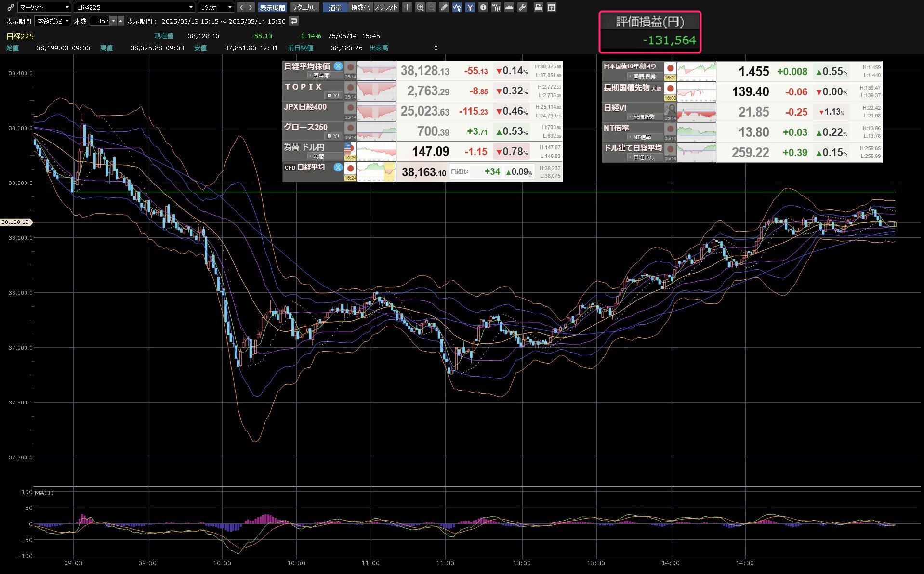Viewport: 924px width, 574px height.
Task: Open the TOPIX mini chart thumbnail
Action: (377, 91)
